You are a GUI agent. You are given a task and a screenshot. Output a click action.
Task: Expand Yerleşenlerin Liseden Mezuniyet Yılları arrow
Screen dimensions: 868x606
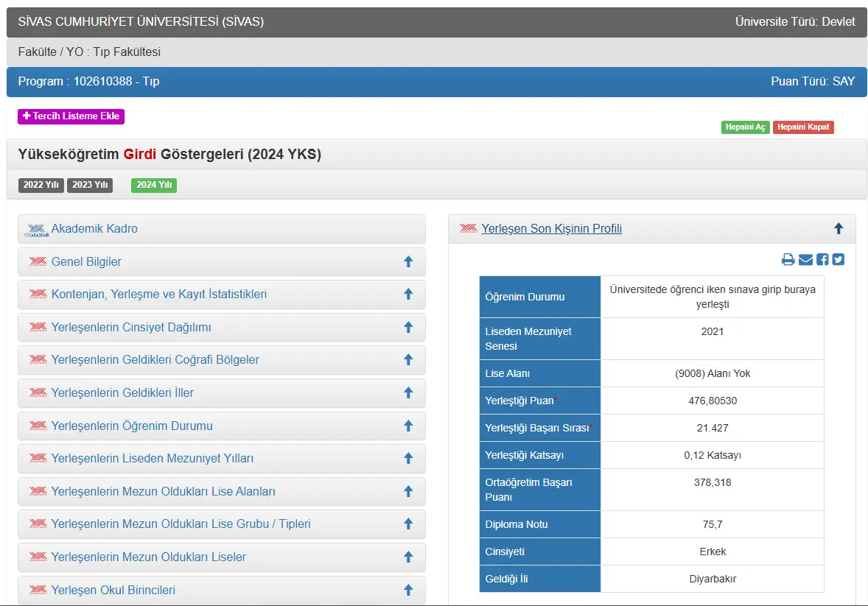click(408, 458)
